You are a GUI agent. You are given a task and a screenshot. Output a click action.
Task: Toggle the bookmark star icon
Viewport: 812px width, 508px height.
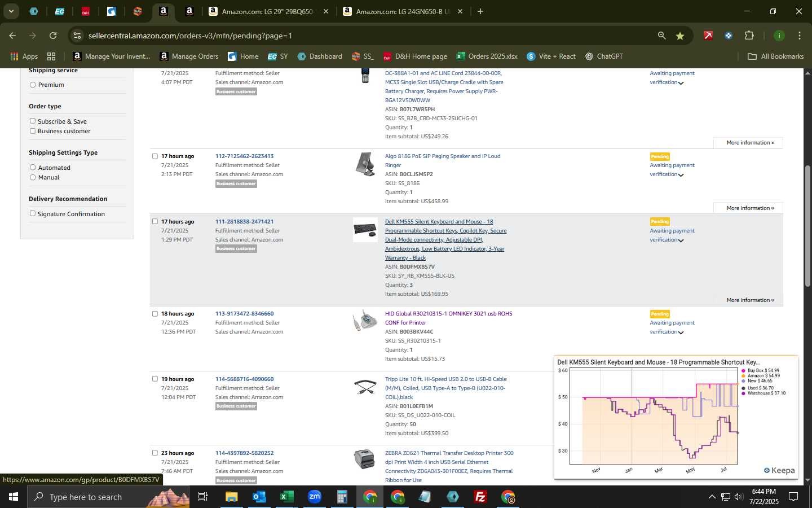[x=680, y=36]
